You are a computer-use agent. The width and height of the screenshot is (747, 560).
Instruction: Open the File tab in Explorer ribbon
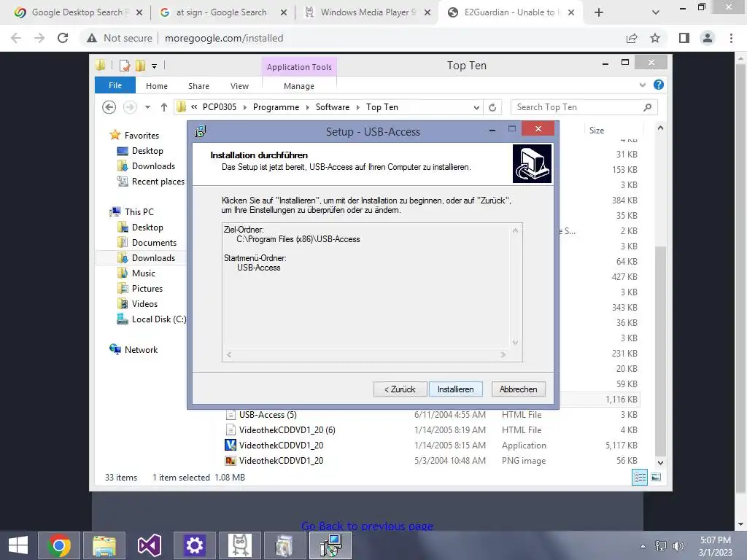click(x=115, y=85)
